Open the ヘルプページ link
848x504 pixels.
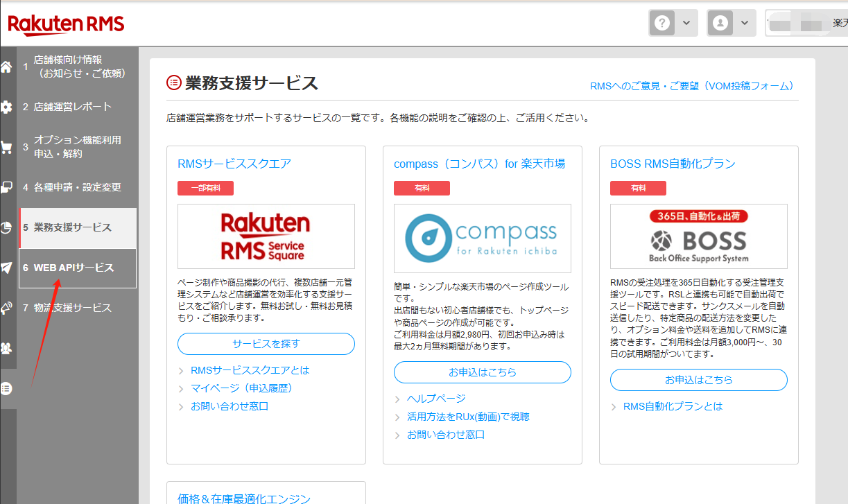pos(436,399)
